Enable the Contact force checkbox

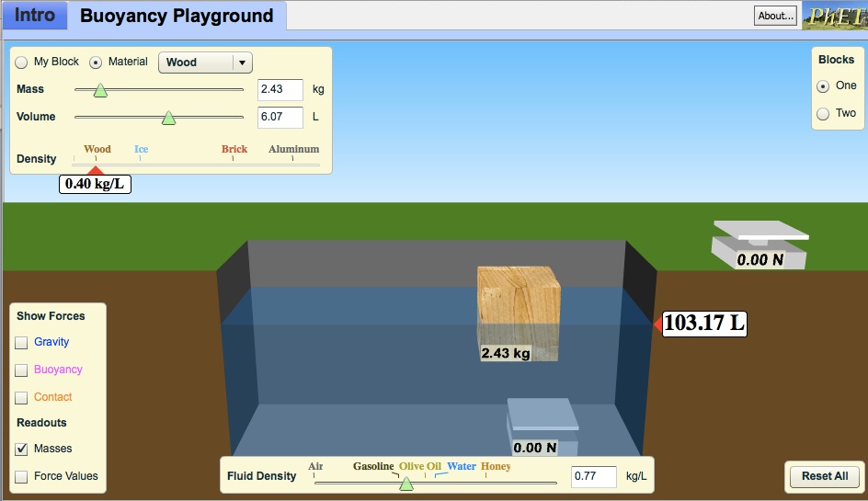tap(21, 398)
